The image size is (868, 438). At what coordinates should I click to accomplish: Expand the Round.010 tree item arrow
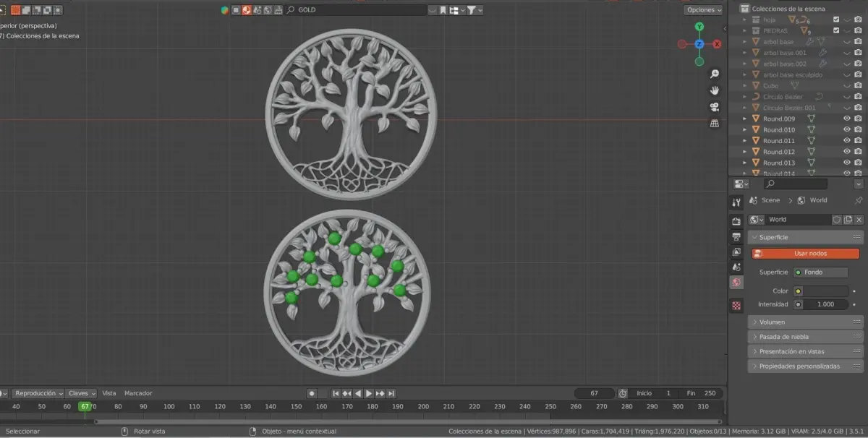coord(746,129)
